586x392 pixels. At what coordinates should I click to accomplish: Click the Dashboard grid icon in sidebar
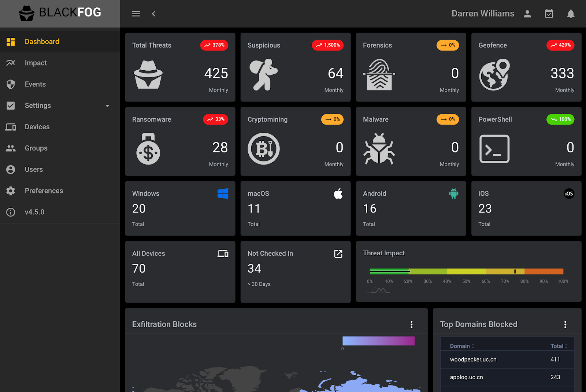pos(11,42)
